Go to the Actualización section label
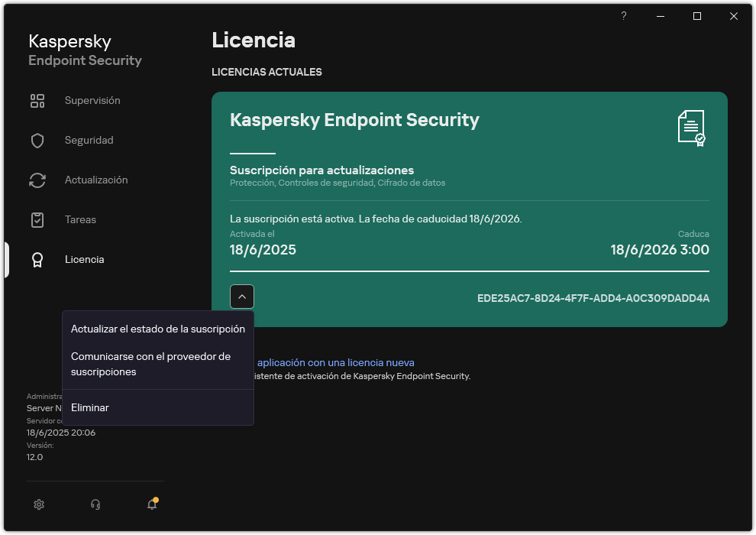The image size is (756, 535). click(x=96, y=180)
